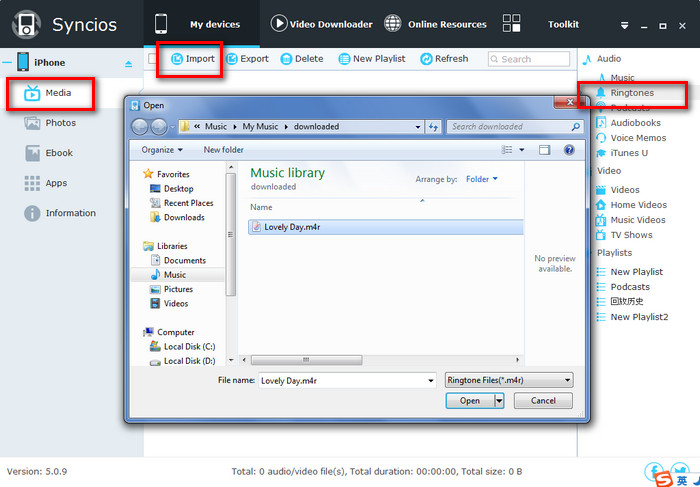Open the 回放历史 playlist
Screen dimensions: 700x487
(x=627, y=301)
